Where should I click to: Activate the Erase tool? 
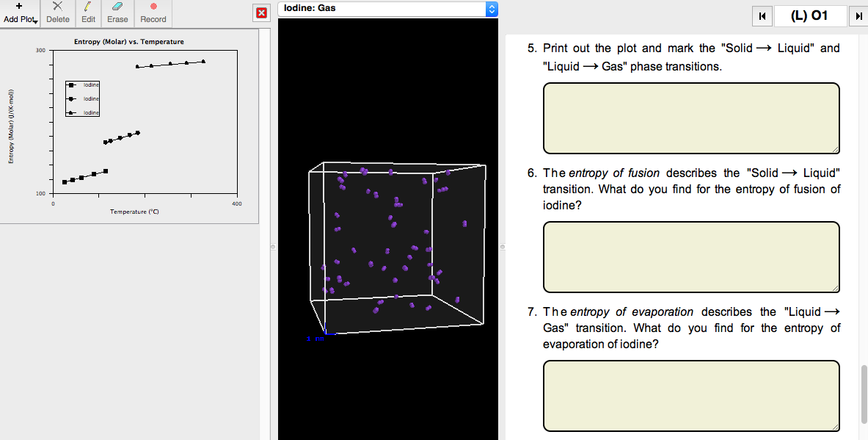coord(117,12)
